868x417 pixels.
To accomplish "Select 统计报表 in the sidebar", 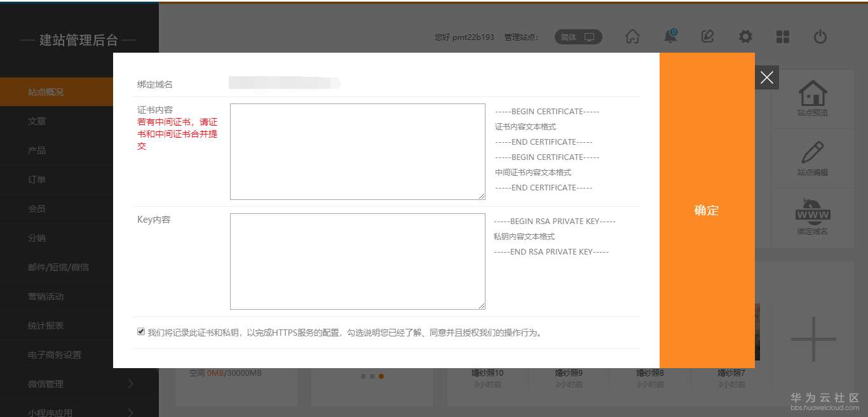I will pos(44,325).
